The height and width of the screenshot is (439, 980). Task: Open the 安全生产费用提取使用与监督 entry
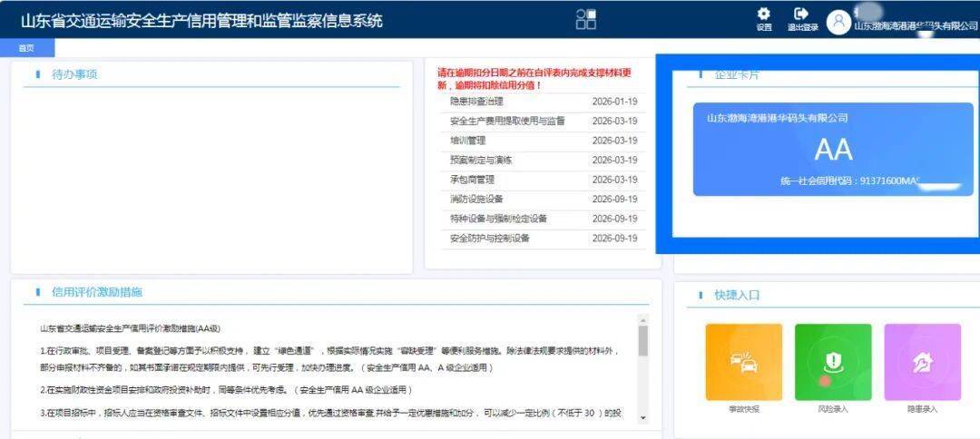tap(507, 121)
